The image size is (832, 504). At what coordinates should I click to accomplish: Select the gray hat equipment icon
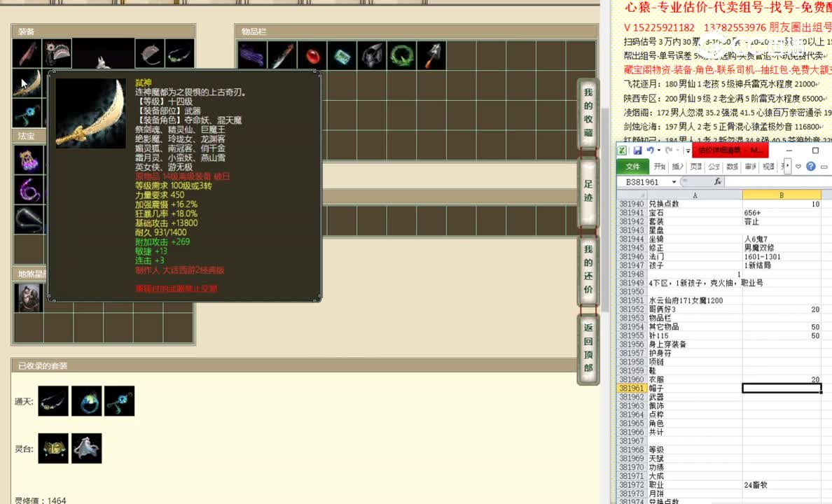click(150, 54)
